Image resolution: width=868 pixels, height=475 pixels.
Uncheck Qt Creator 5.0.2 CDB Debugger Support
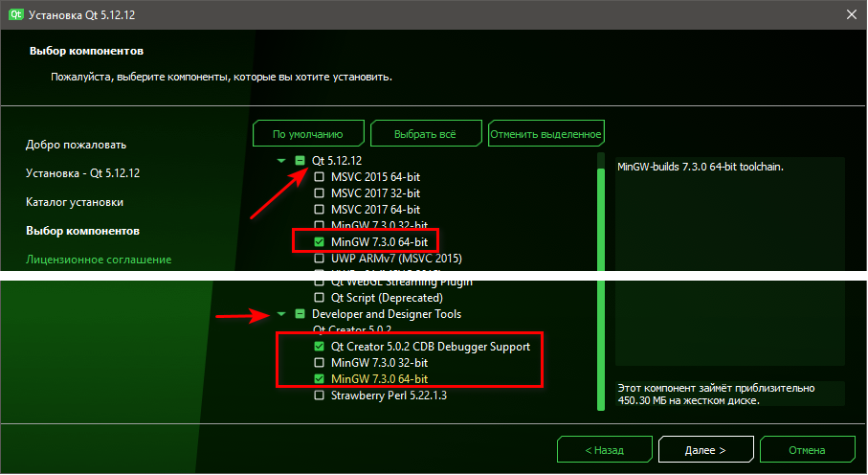click(x=320, y=347)
